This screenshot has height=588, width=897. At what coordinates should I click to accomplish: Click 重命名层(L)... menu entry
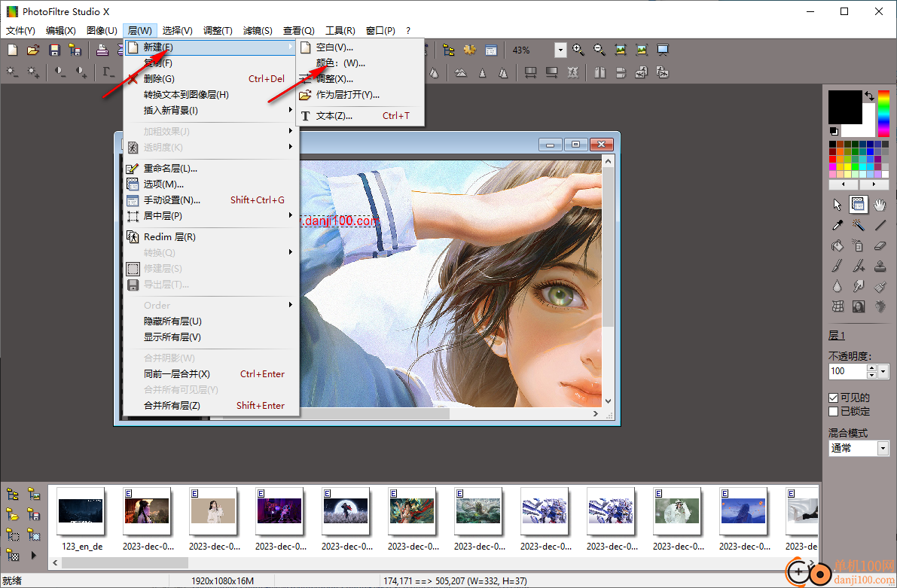point(211,168)
